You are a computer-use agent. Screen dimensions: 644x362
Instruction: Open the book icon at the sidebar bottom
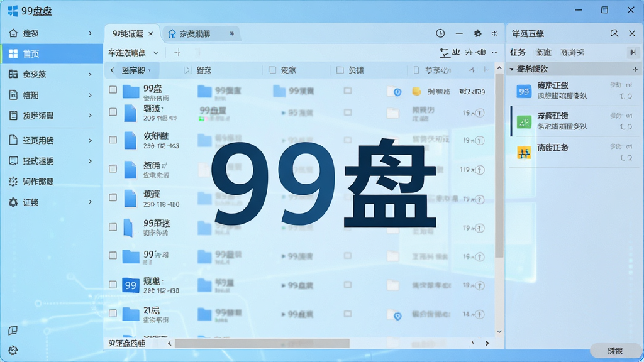tap(13, 331)
